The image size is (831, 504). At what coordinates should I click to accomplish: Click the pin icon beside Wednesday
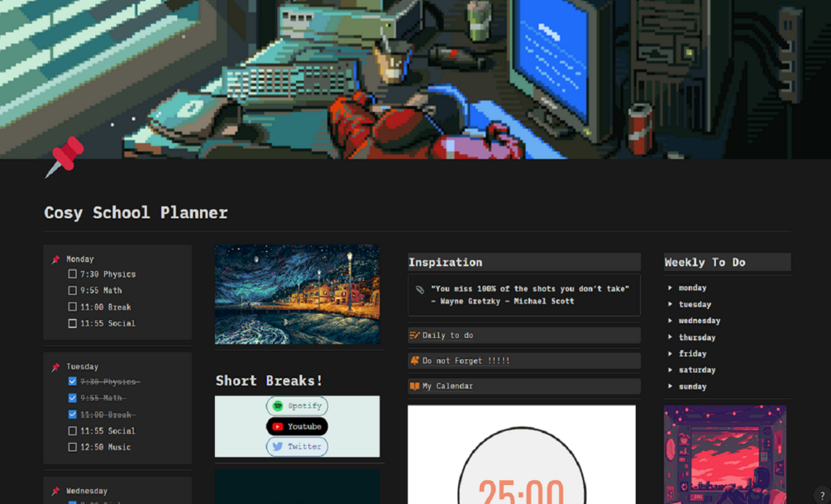coord(55,492)
